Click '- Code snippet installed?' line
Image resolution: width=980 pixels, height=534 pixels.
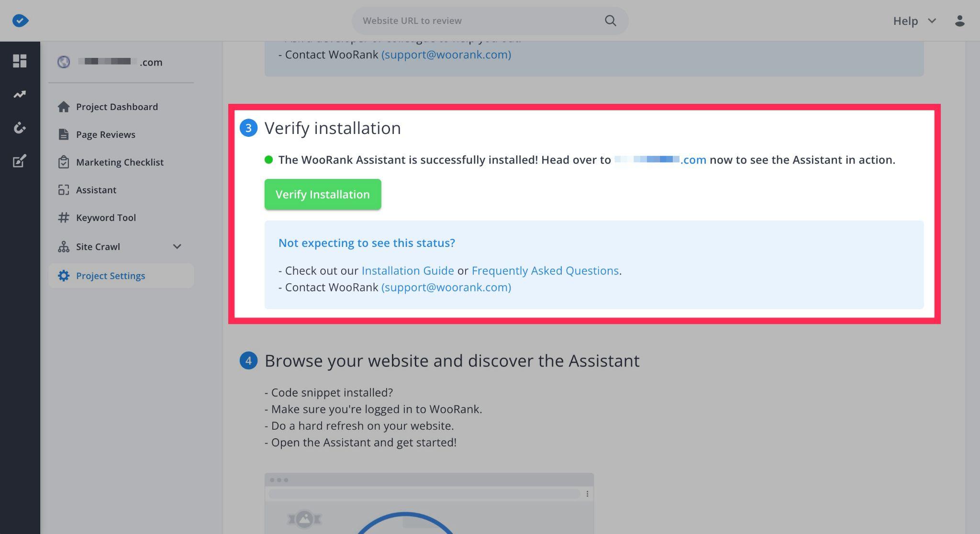329,392
